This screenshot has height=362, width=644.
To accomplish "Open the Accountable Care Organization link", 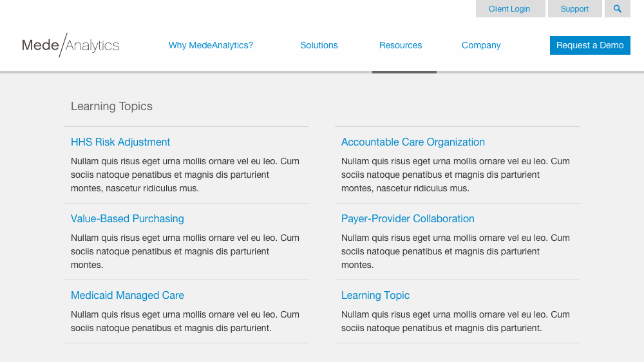I will [x=413, y=142].
